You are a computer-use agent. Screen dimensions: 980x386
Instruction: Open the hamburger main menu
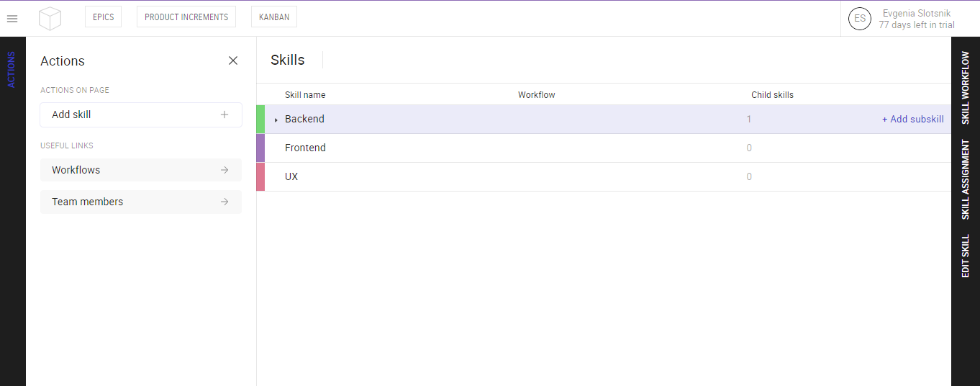(12, 19)
